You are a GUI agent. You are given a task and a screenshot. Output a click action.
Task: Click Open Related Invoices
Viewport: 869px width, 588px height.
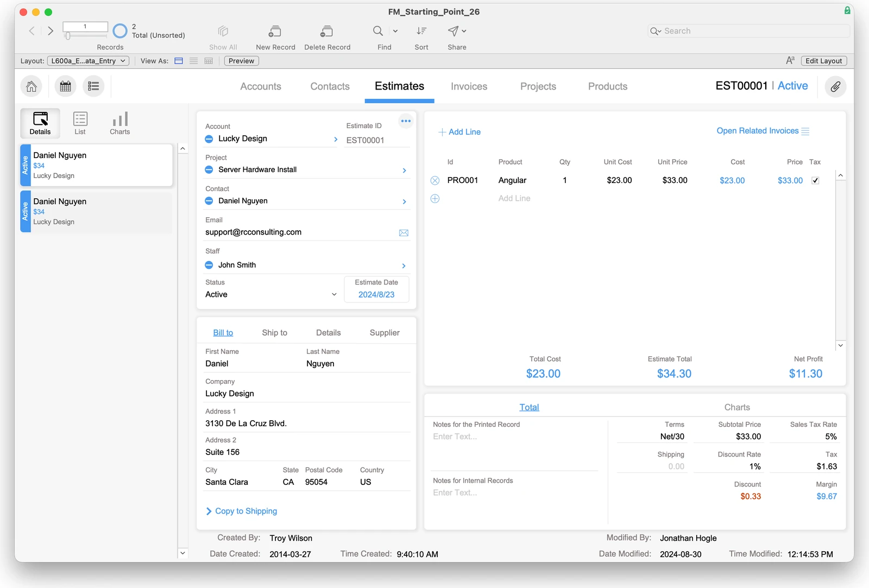point(763,131)
